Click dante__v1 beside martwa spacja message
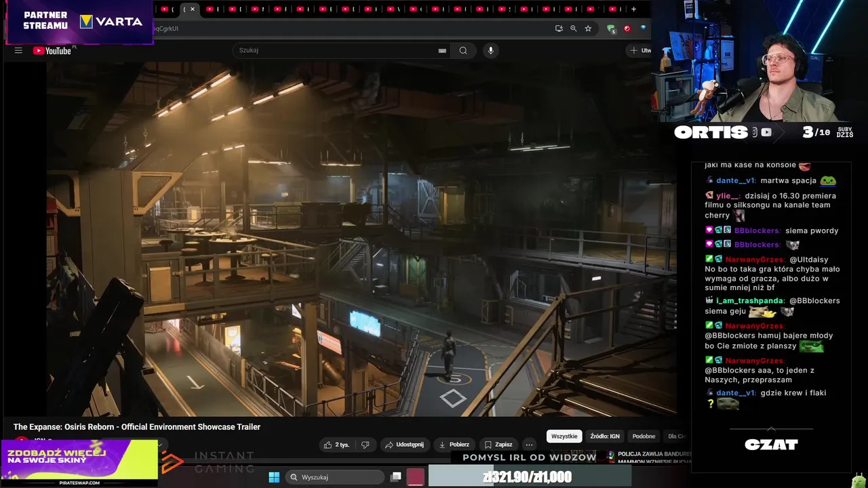The width and height of the screenshot is (868, 488). click(736, 181)
